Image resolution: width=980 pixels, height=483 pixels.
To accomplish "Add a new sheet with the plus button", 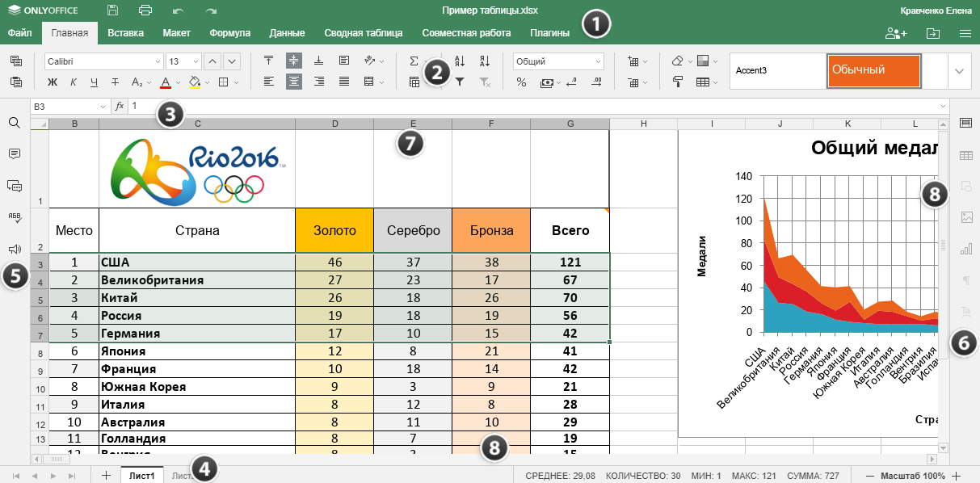I will pos(106,476).
